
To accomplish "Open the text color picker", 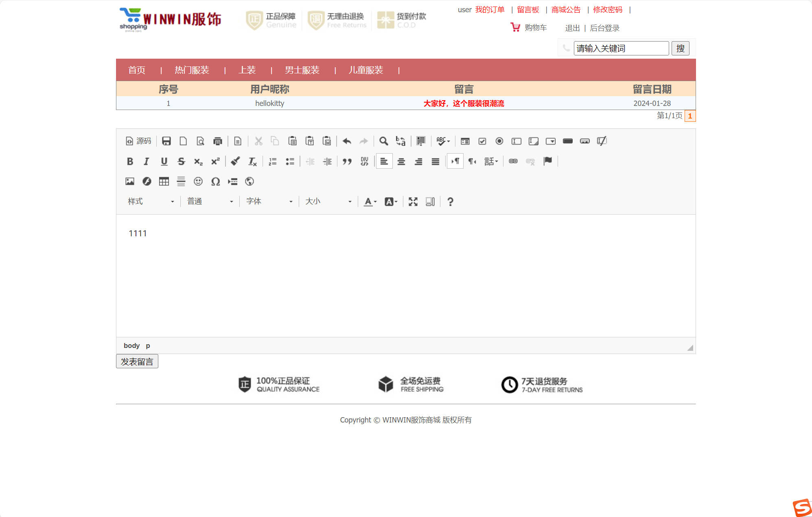I will [x=368, y=201].
